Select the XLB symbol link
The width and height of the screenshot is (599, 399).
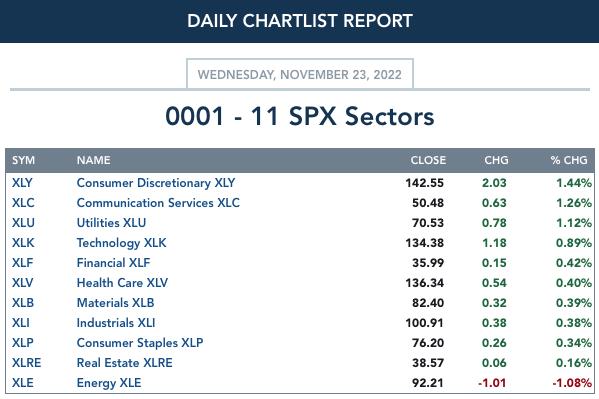tap(23, 303)
